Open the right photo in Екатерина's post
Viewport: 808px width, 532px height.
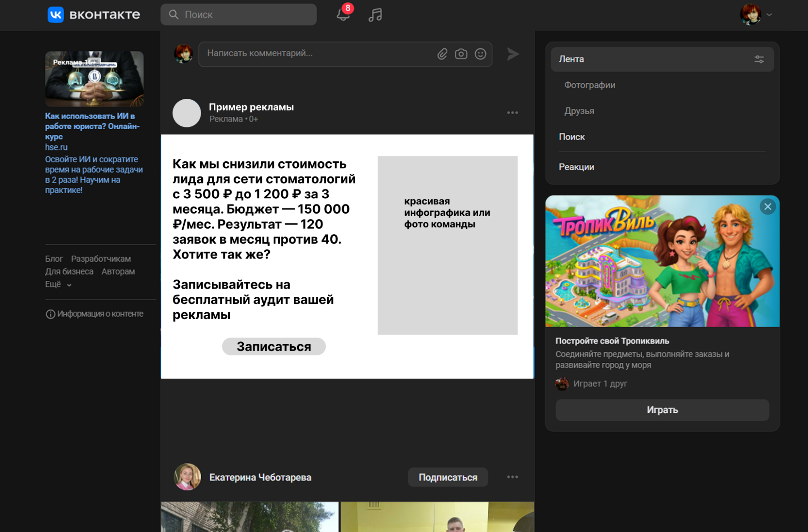(x=437, y=517)
